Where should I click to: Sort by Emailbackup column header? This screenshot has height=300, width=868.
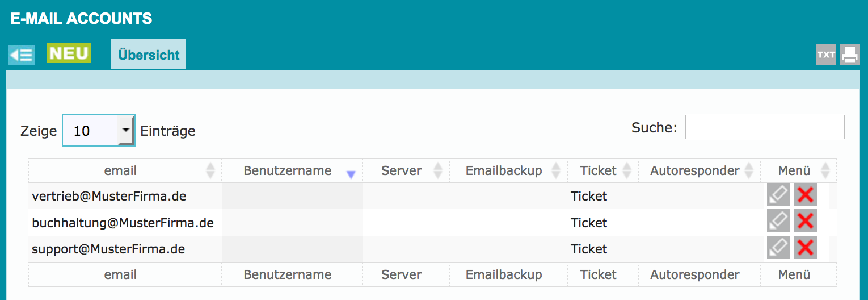click(504, 170)
